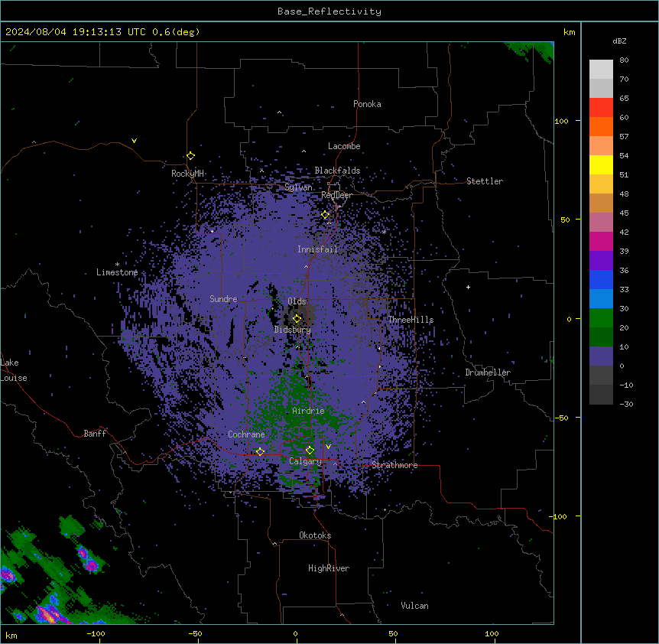Click the Ponoka city label

click(x=367, y=104)
